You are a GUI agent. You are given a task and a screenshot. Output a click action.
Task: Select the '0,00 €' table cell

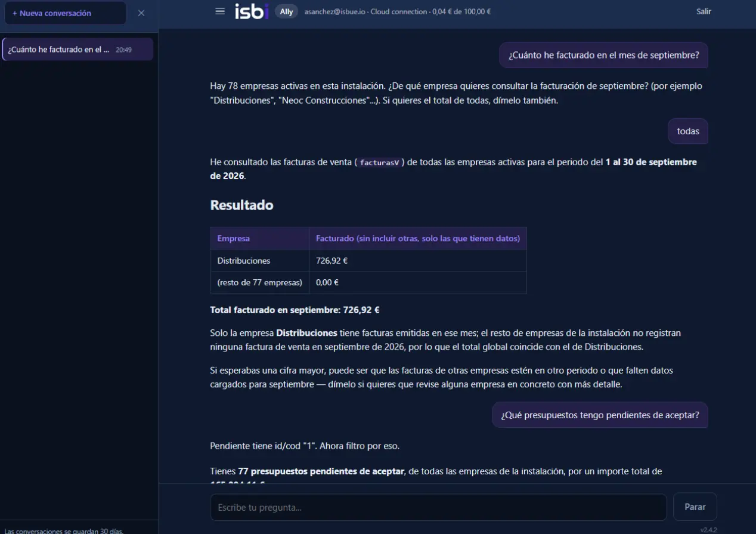(x=418, y=282)
